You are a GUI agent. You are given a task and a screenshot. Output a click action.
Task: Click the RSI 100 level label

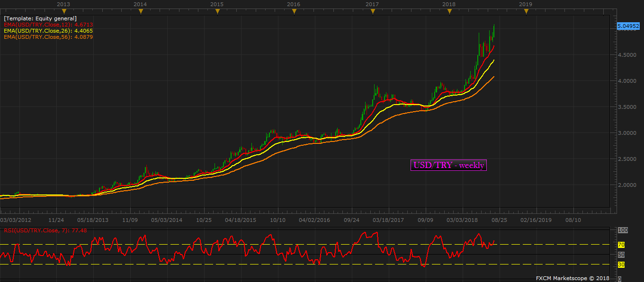point(623,230)
